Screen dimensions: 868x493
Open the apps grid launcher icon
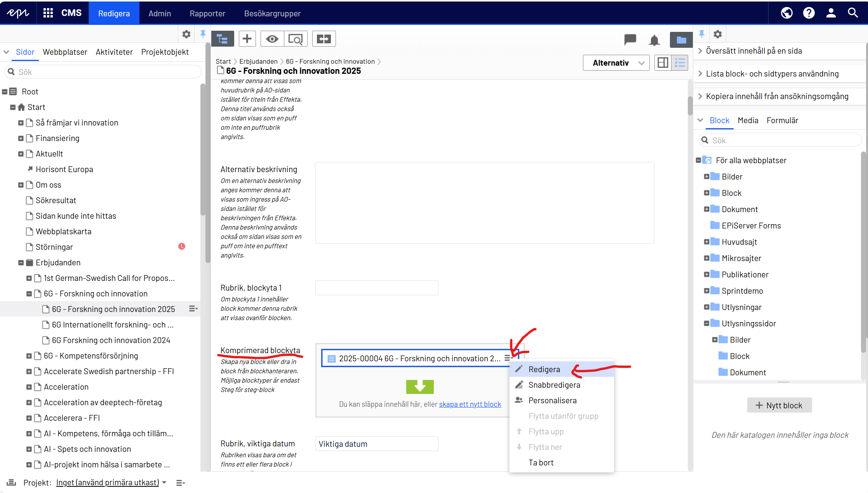48,13
